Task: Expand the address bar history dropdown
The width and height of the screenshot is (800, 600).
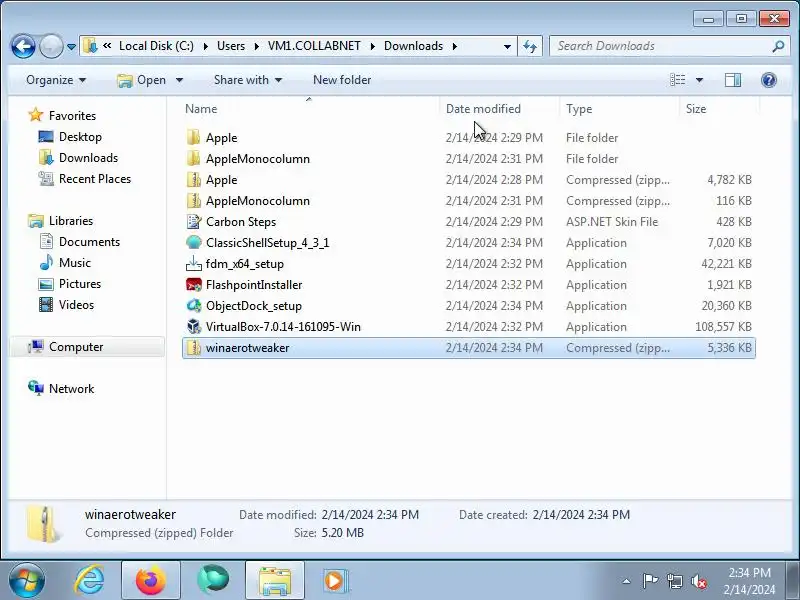Action: click(507, 46)
